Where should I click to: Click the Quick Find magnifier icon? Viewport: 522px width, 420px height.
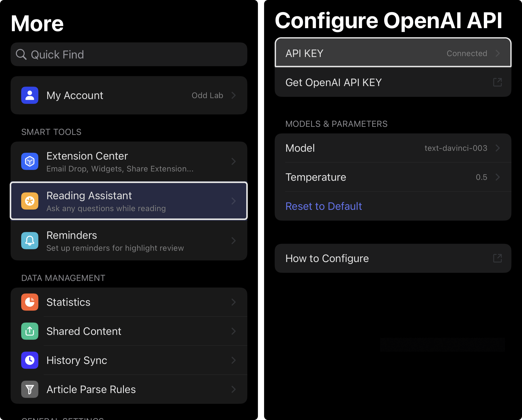21,54
